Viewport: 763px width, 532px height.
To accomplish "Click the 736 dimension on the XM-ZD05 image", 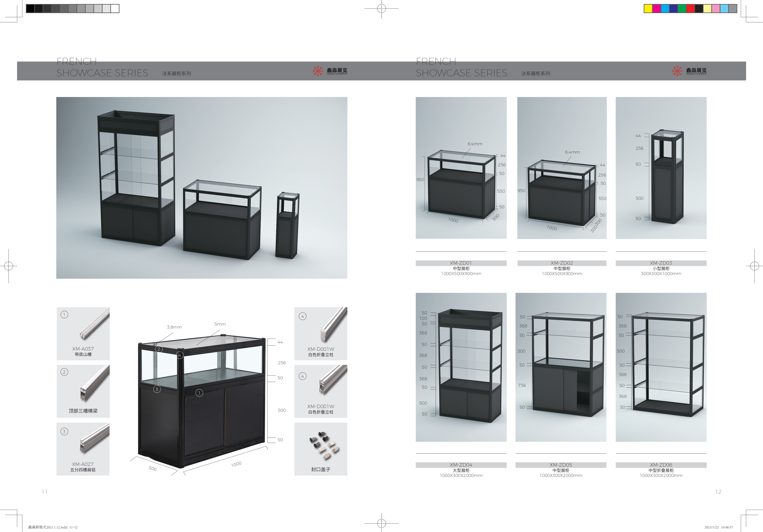I will (x=522, y=385).
